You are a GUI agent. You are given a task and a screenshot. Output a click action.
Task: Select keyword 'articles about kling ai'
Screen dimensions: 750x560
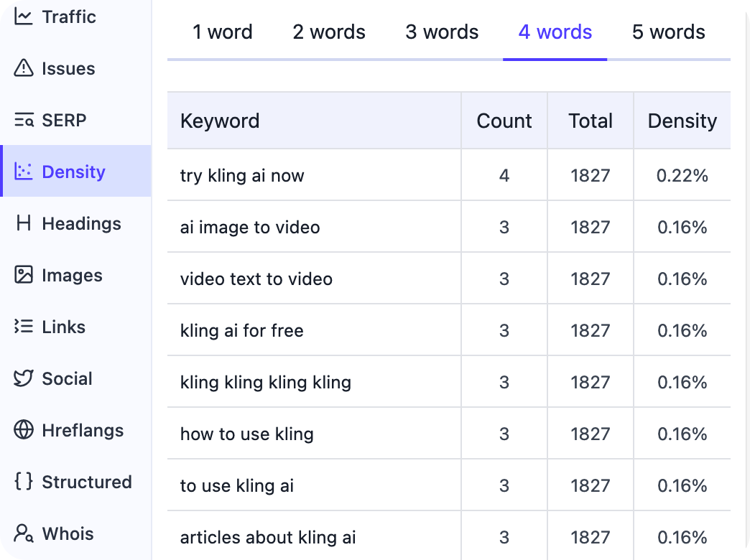pyautogui.click(x=268, y=537)
